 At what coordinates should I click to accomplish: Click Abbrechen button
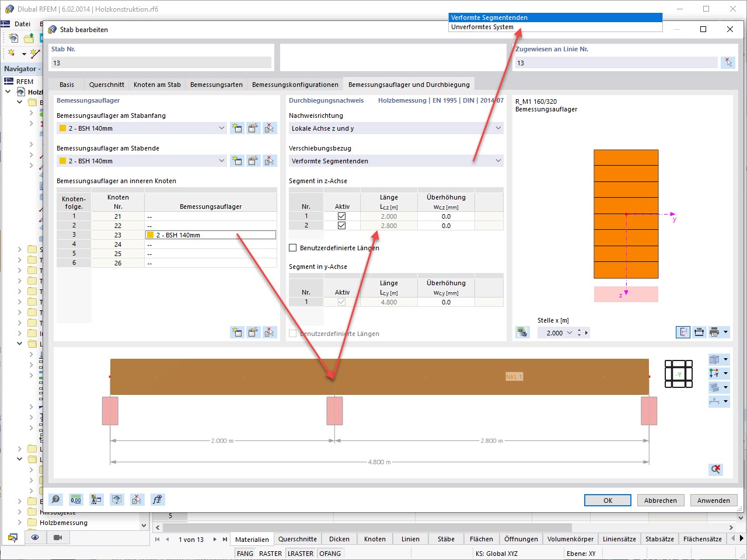pyautogui.click(x=661, y=501)
